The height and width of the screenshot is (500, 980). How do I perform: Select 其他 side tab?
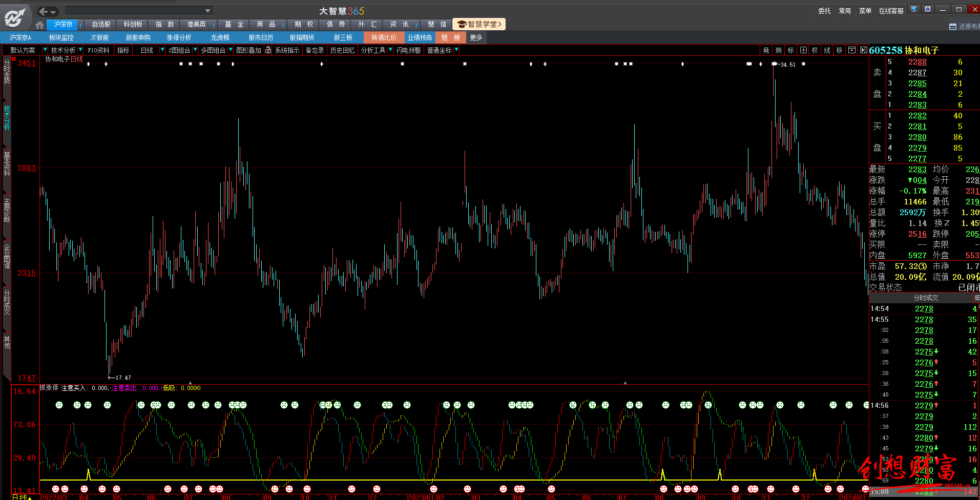click(7, 342)
